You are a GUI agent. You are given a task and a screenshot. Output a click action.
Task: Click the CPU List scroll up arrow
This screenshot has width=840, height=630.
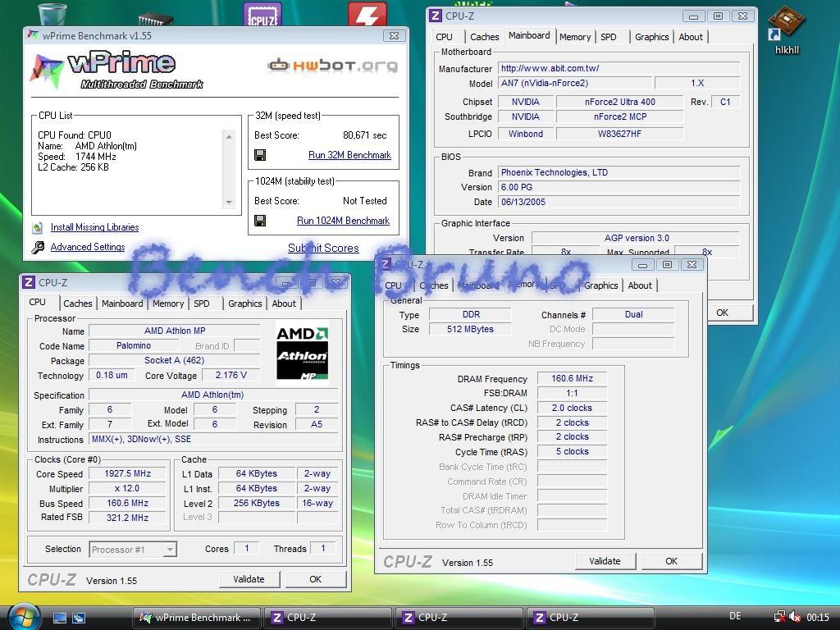[x=230, y=136]
